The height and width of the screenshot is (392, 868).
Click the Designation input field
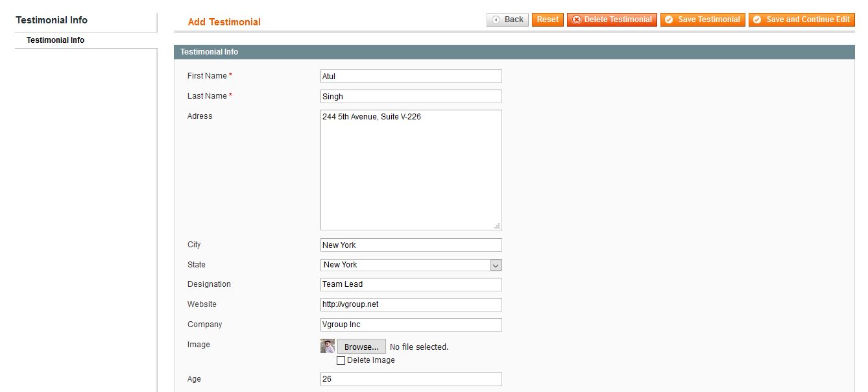411,284
